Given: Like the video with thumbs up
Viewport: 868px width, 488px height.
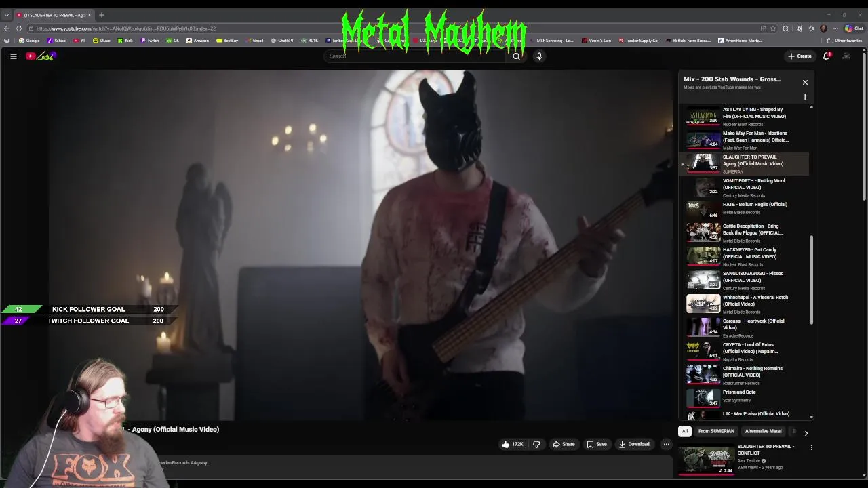Looking at the screenshot, I should point(512,444).
